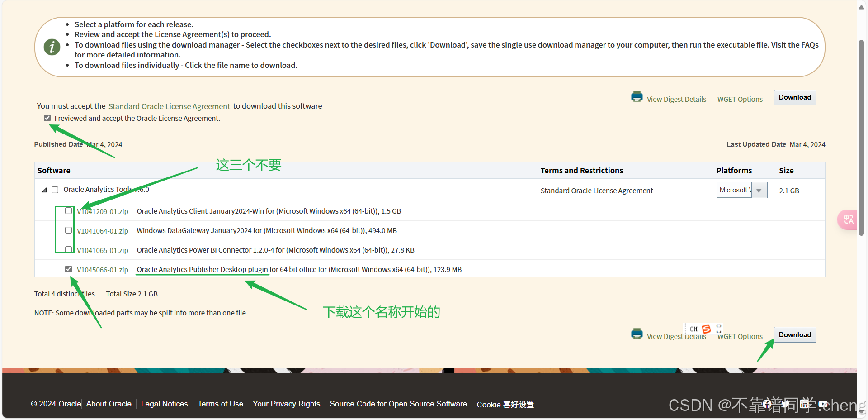868x420 pixels.
Task: Click the printer icon near bottom View Digest Details
Action: click(x=637, y=334)
